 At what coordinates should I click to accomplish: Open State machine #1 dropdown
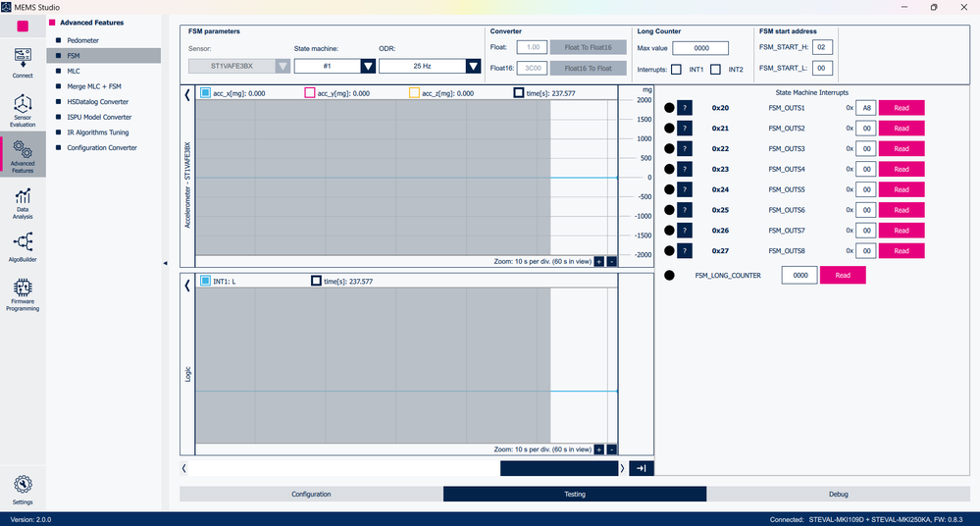(335, 66)
